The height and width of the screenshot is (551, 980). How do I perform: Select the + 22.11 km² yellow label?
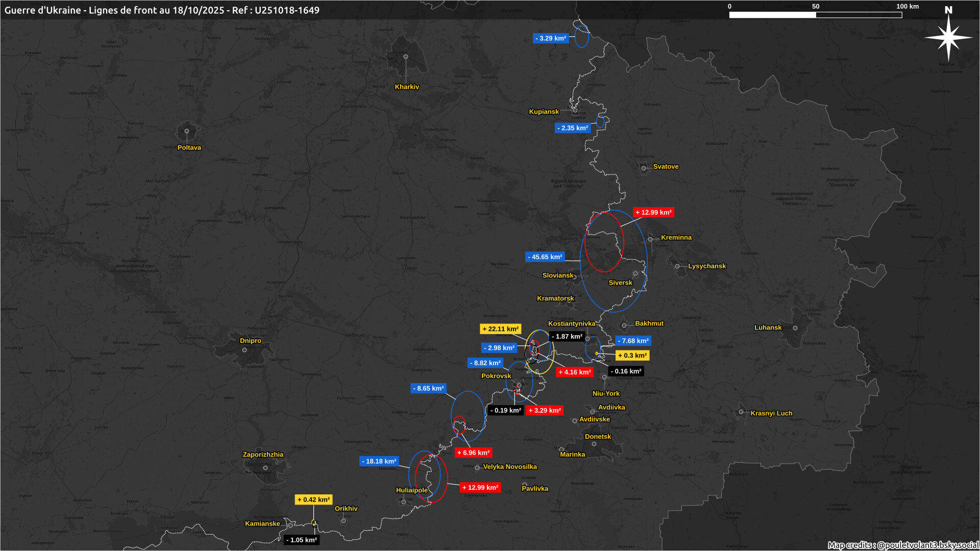[x=500, y=329]
